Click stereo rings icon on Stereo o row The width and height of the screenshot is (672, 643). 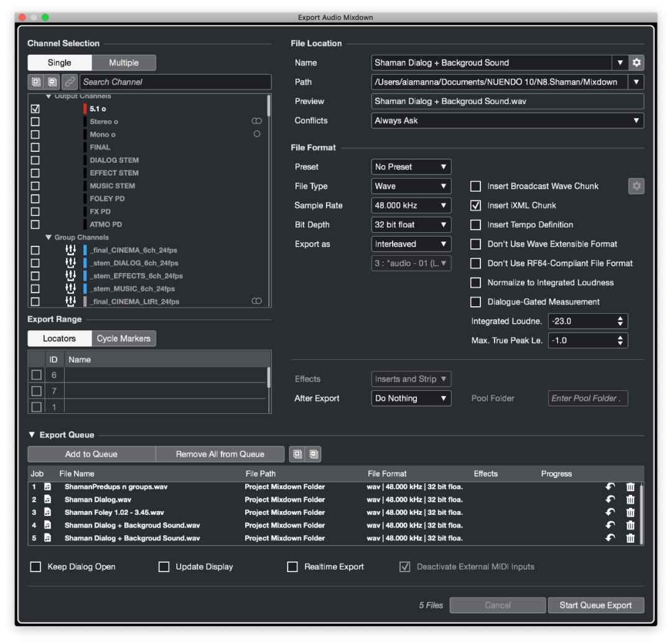point(256,121)
